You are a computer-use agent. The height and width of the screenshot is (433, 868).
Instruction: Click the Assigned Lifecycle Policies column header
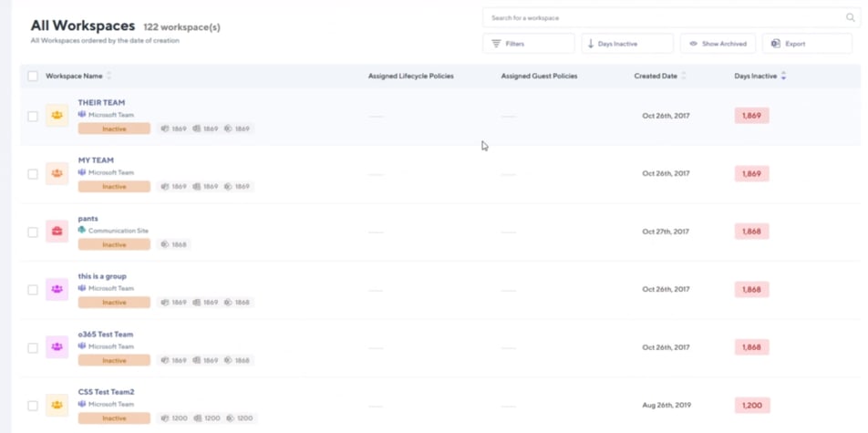pos(410,76)
